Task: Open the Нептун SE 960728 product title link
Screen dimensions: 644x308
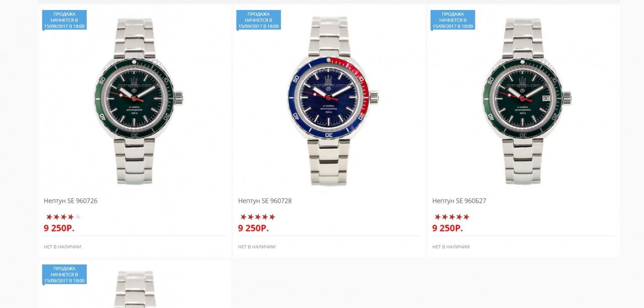Action: 265,201
